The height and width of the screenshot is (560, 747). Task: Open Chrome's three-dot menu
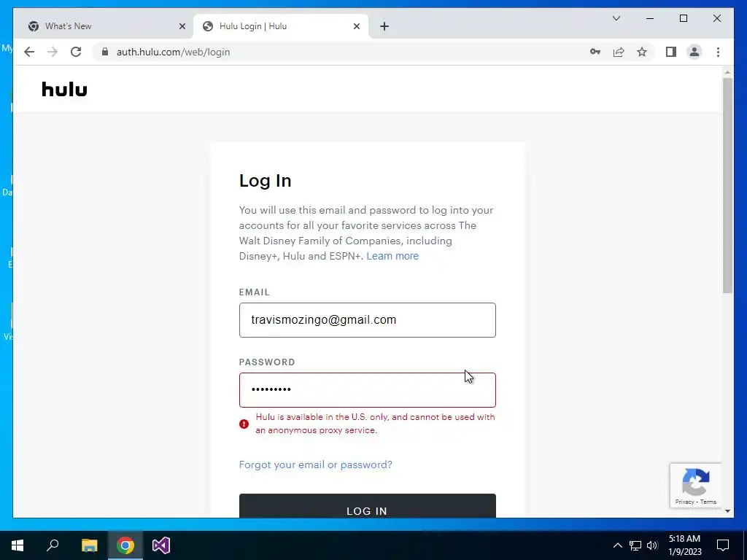[x=718, y=52]
